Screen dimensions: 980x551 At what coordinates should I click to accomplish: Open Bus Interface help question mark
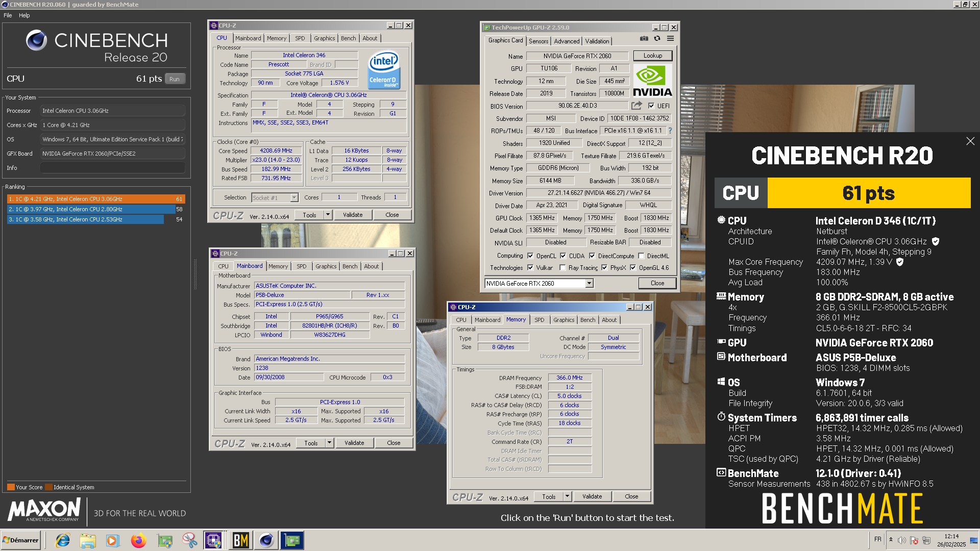[x=670, y=131]
